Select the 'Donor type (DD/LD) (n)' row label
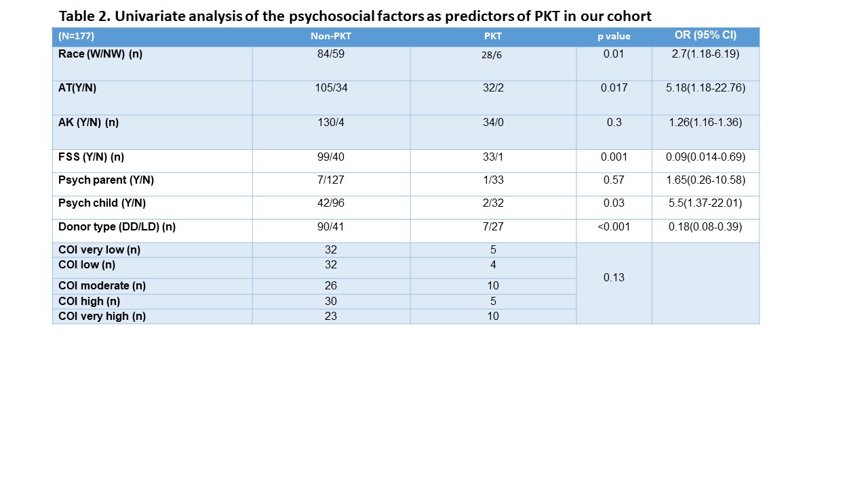This screenshot has height=488, width=868. [117, 226]
